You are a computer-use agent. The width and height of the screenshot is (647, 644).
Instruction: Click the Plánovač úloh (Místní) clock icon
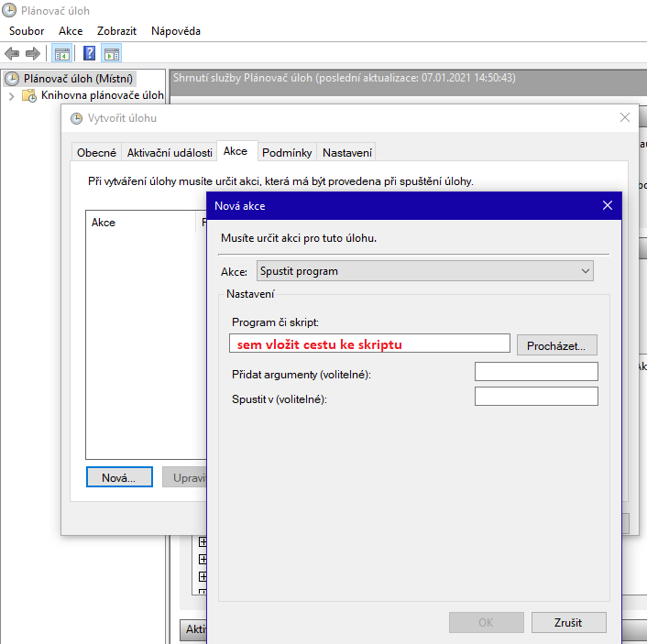(x=12, y=79)
